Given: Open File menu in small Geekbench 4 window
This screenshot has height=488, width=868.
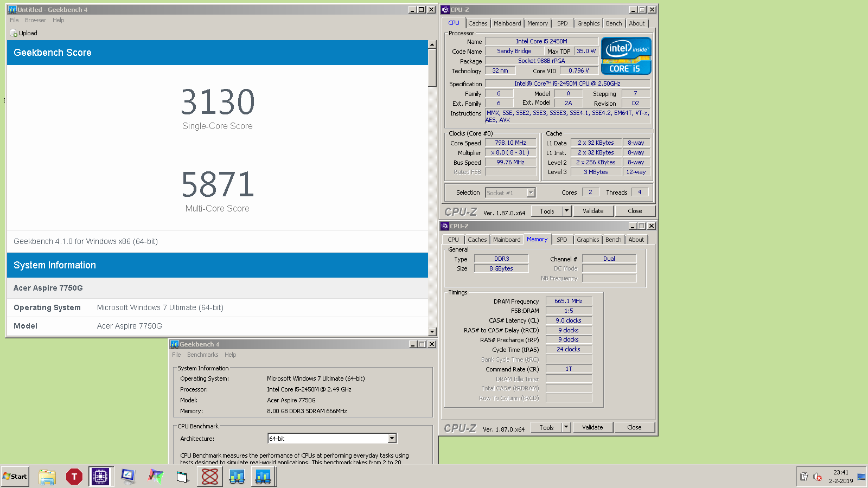Looking at the screenshot, I should 176,355.
